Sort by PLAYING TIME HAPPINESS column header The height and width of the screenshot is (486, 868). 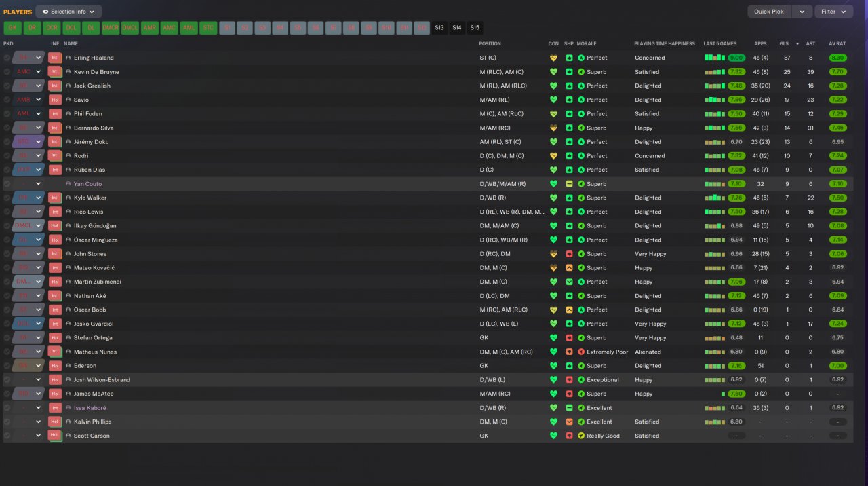665,44
